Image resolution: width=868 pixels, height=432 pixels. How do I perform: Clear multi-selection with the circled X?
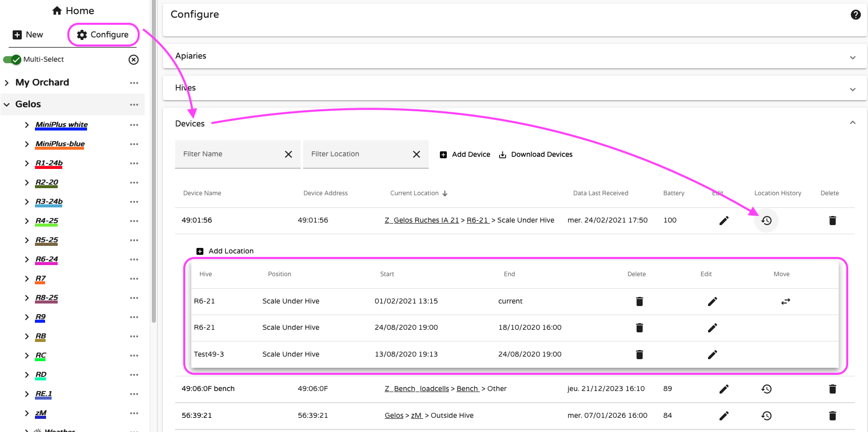[x=134, y=60]
